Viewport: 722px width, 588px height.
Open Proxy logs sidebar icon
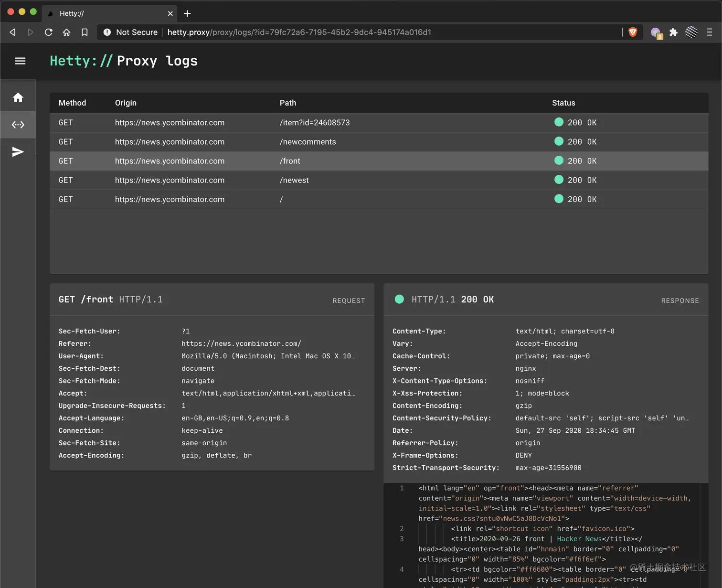pos(18,125)
